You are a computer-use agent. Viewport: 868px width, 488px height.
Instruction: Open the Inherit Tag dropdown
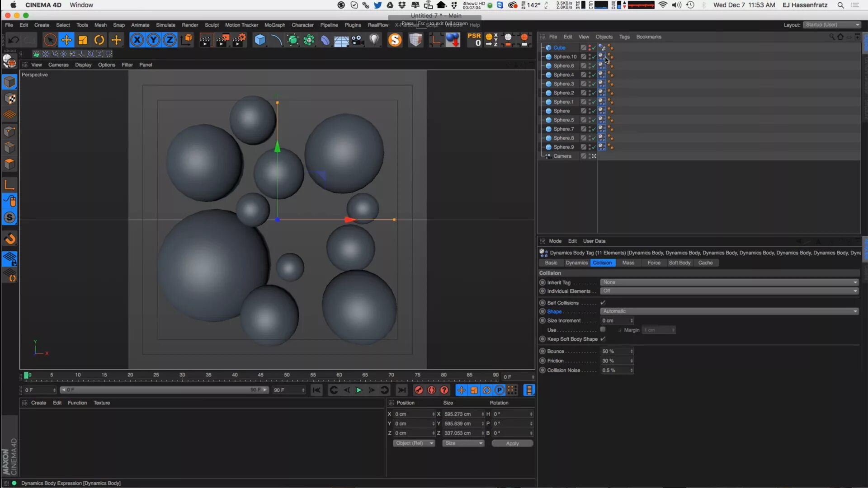point(729,282)
